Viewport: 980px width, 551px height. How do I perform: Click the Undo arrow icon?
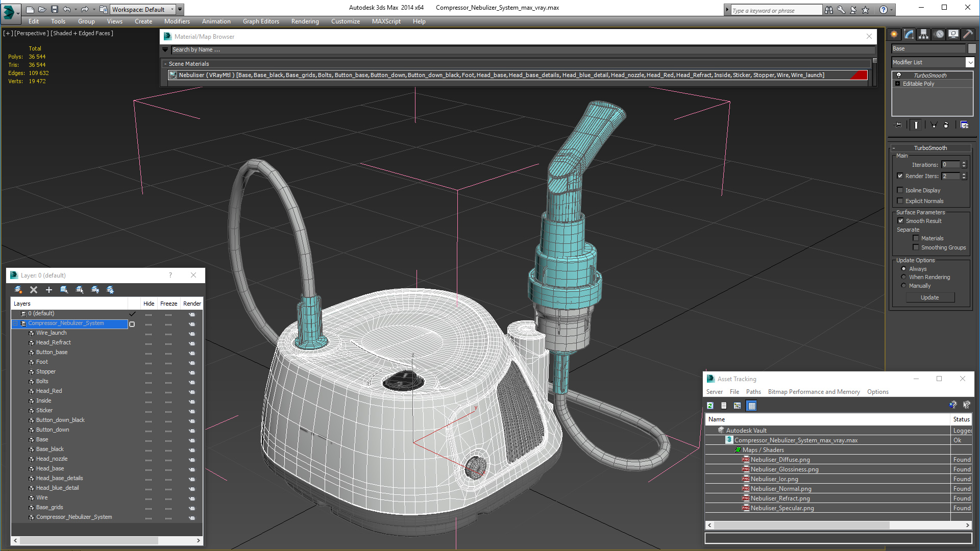66,9
